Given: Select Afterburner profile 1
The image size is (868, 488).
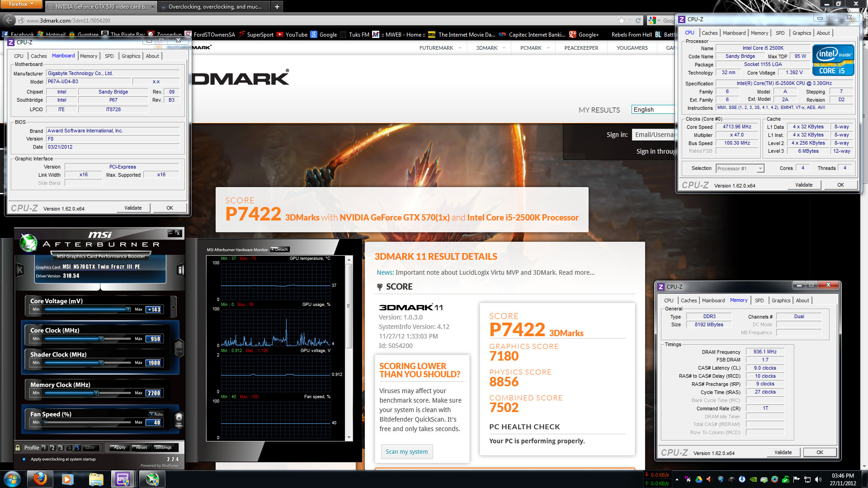Looking at the screenshot, I should (44, 448).
